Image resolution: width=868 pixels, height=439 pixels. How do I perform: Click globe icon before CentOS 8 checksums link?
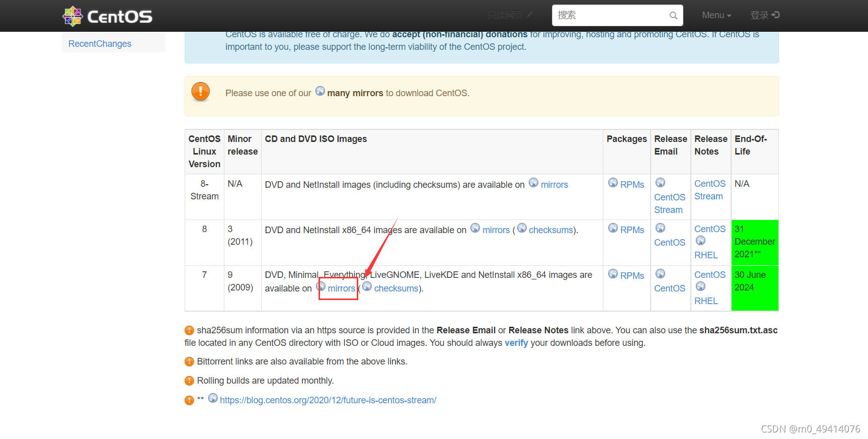522,228
